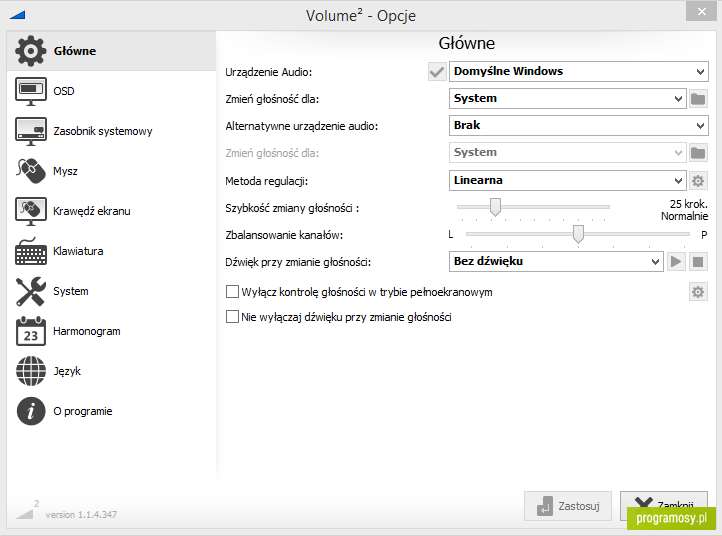Image resolution: width=722 pixels, height=536 pixels.
Task: Click the folder icon beside the first System dropdown
Action: point(698,99)
